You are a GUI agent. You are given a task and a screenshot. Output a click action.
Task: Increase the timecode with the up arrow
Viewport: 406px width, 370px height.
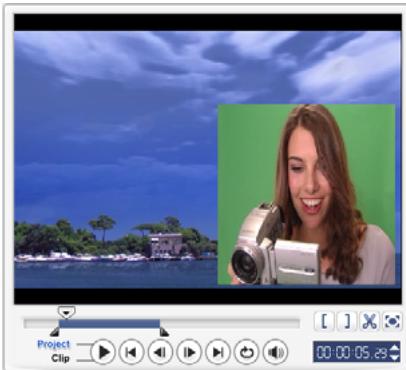coord(394,348)
